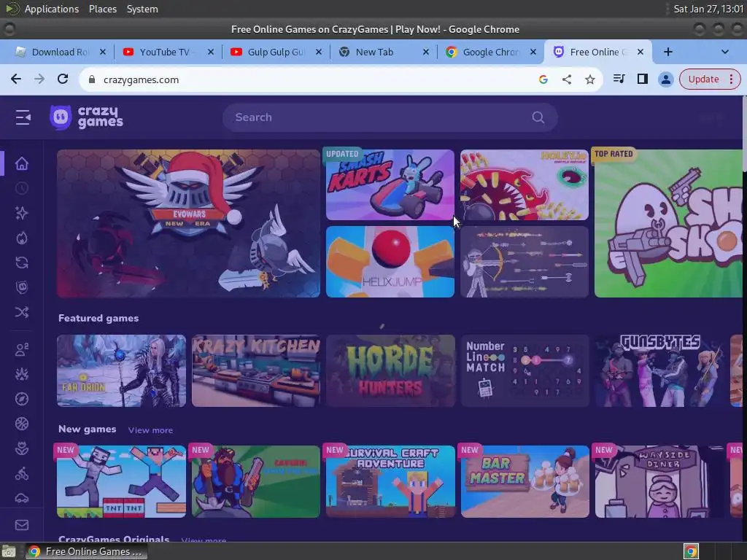Image resolution: width=747 pixels, height=560 pixels.
Task: Close the Free Online Games tab
Action: 640,52
